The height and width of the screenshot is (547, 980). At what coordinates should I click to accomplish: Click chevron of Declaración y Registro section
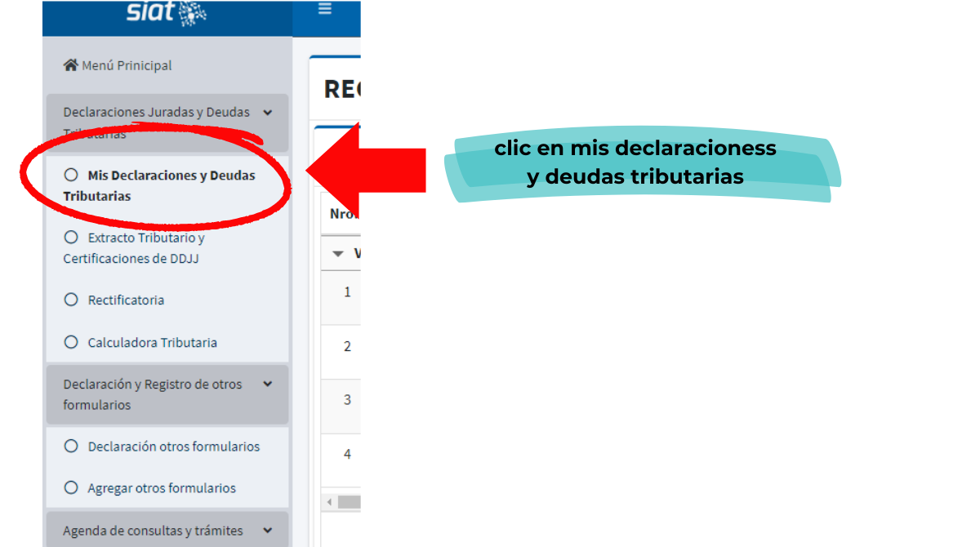pyautogui.click(x=268, y=384)
